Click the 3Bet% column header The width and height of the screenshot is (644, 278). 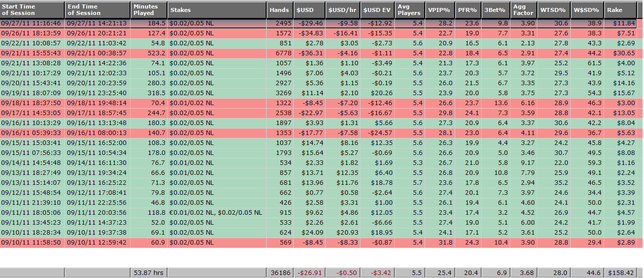[x=495, y=9]
